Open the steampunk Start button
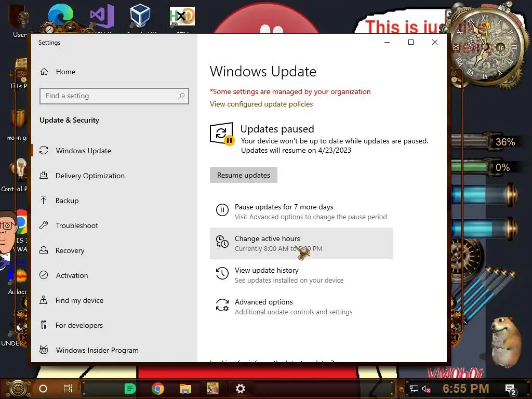 click(x=18, y=389)
